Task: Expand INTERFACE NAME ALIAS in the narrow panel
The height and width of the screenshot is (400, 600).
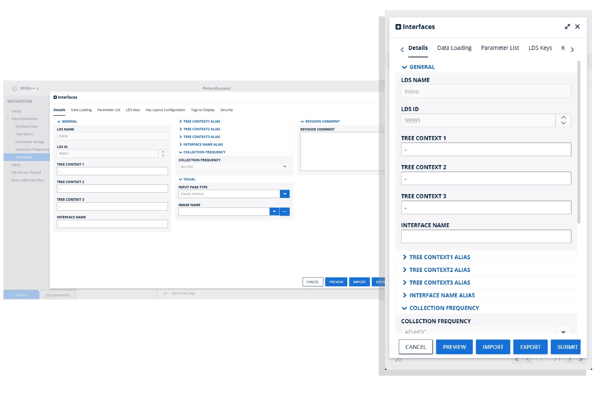Action: click(439, 295)
